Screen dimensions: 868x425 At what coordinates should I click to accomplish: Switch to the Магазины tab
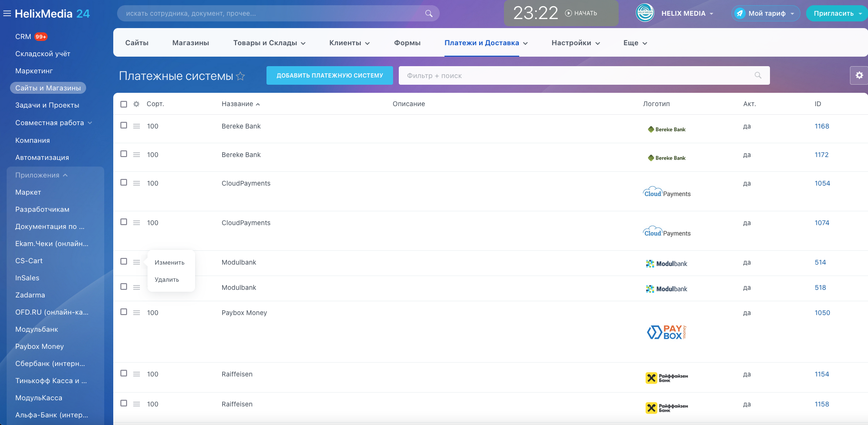click(191, 43)
